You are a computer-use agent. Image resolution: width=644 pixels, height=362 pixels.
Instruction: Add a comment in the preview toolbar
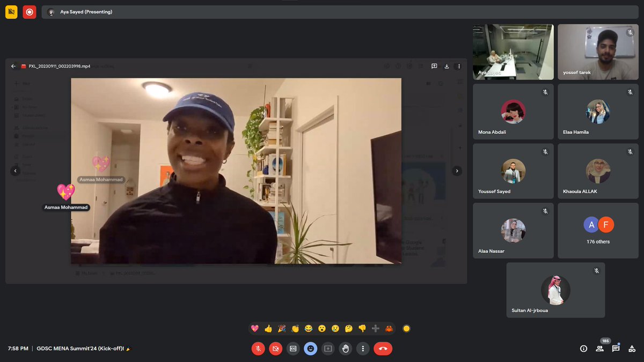(434, 67)
